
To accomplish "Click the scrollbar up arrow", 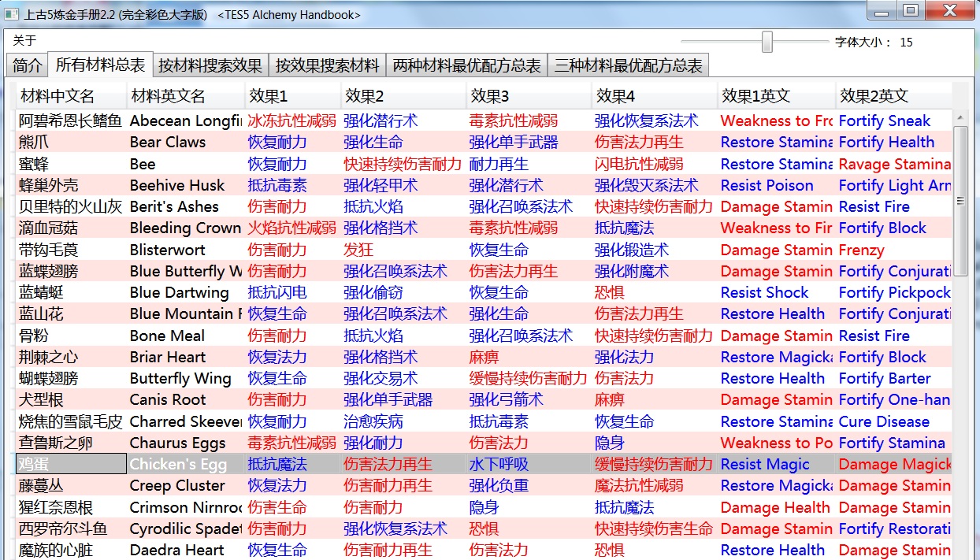I will [x=960, y=118].
